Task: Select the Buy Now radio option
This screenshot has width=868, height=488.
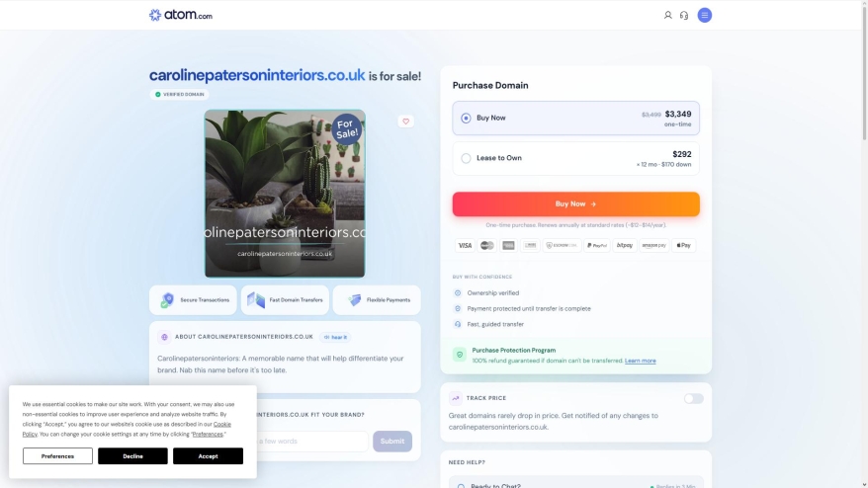Action: [466, 118]
